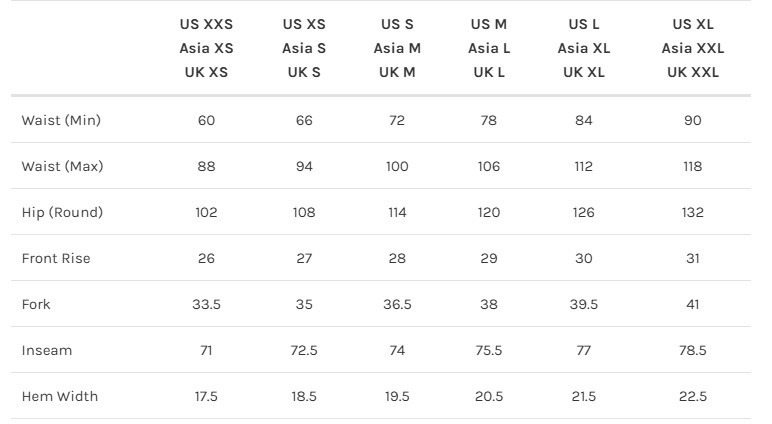The width and height of the screenshot is (772, 424).
Task: Click Waist Min value 60
Action: pyautogui.click(x=206, y=120)
